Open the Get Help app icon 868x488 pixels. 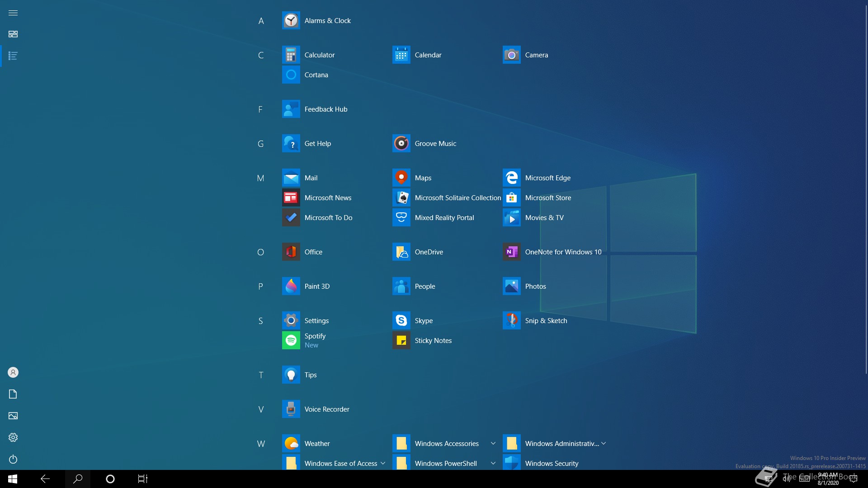(291, 143)
